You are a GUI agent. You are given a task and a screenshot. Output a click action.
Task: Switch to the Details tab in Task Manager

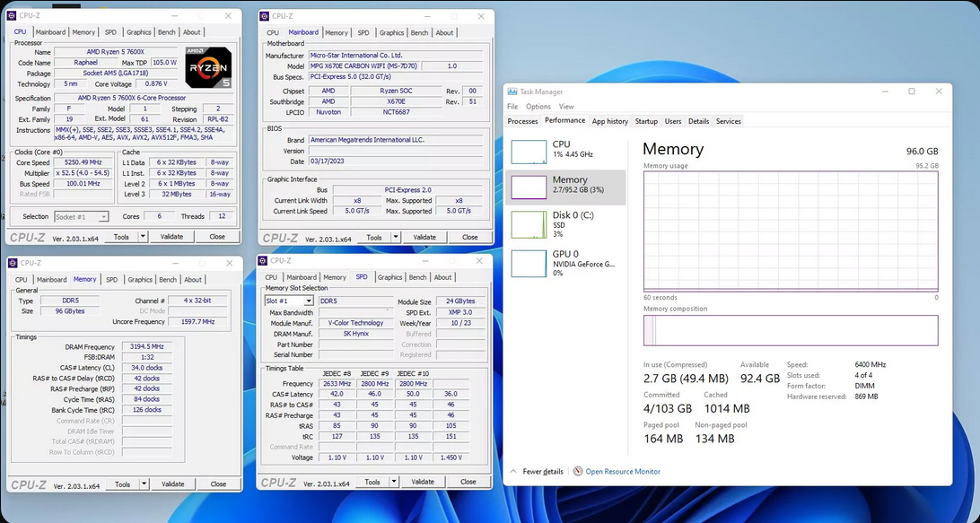pyautogui.click(x=699, y=121)
